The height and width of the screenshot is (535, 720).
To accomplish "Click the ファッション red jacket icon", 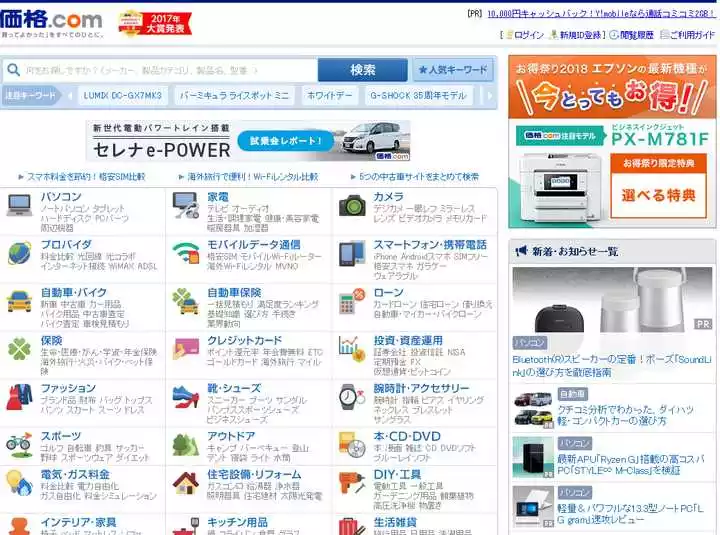I will point(19,397).
